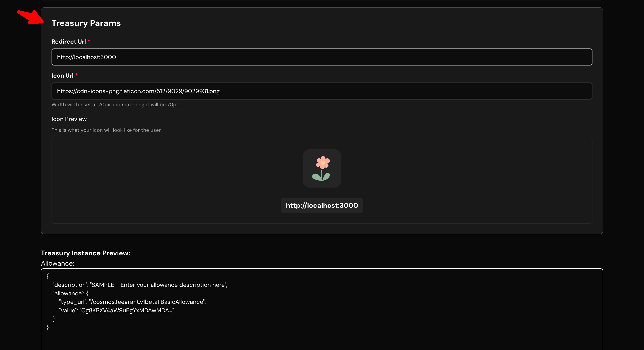Click the flower icon preview image
The width and height of the screenshot is (644, 350).
pos(322,168)
